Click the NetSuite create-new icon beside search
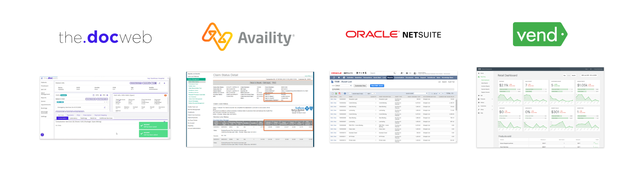644x177 pixels. coord(402,73)
